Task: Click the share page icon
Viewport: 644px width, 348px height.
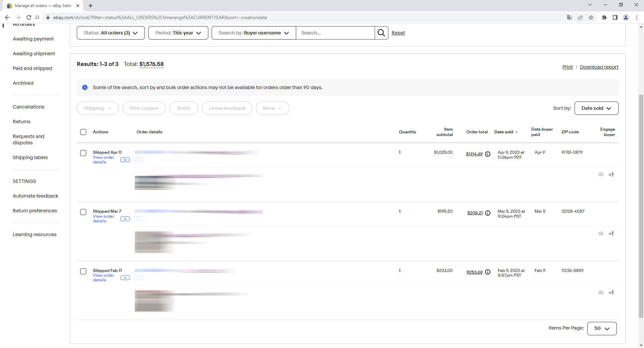Action: tap(580, 17)
